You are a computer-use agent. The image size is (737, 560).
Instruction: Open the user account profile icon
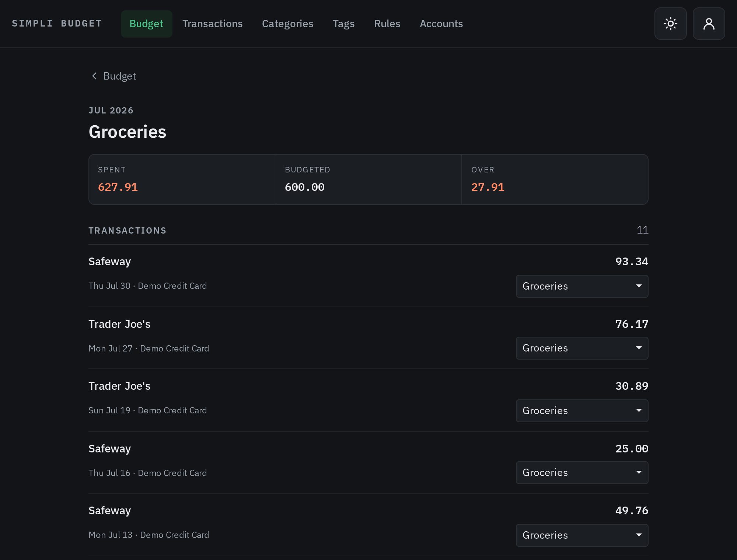709,24
